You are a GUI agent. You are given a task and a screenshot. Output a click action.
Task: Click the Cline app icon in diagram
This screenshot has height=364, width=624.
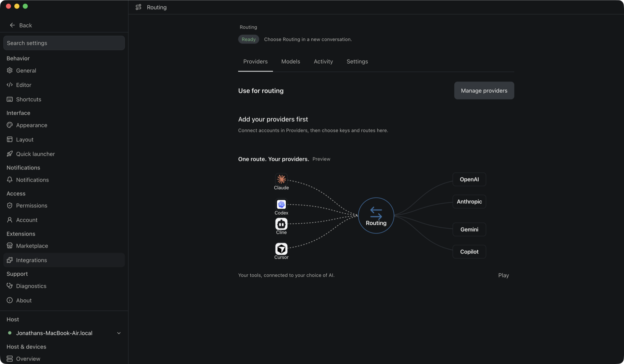pos(281,224)
